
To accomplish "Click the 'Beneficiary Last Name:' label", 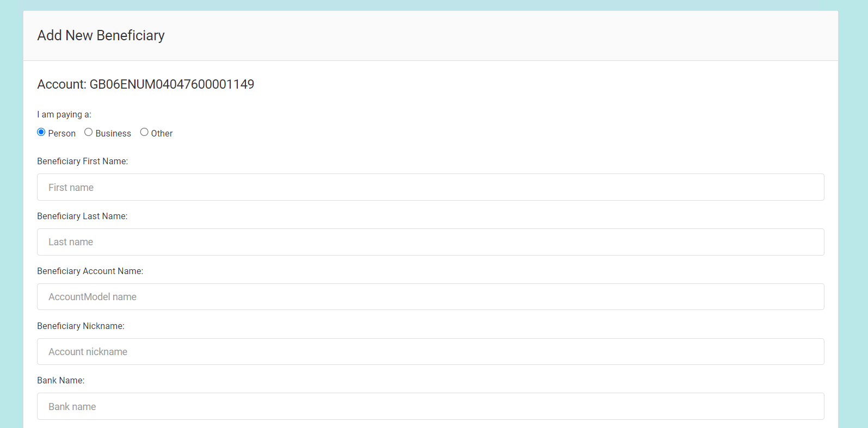I will (82, 216).
